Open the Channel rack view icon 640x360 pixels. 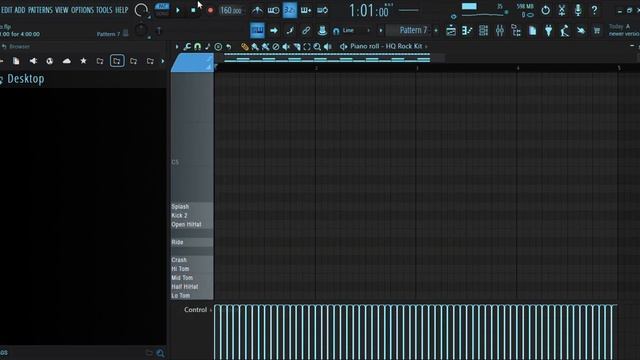483,30
